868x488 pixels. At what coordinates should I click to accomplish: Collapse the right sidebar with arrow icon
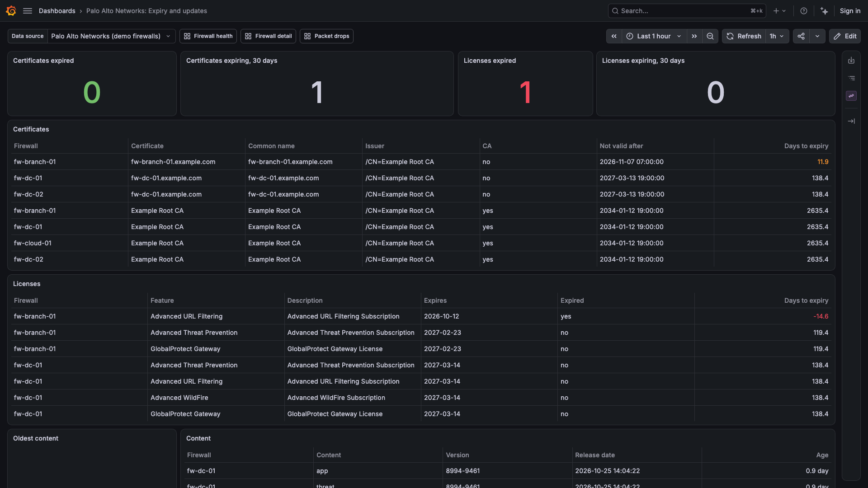click(851, 121)
